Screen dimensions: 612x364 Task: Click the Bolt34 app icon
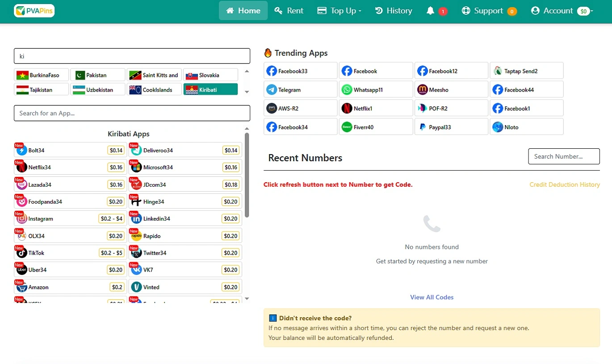pos(22,151)
